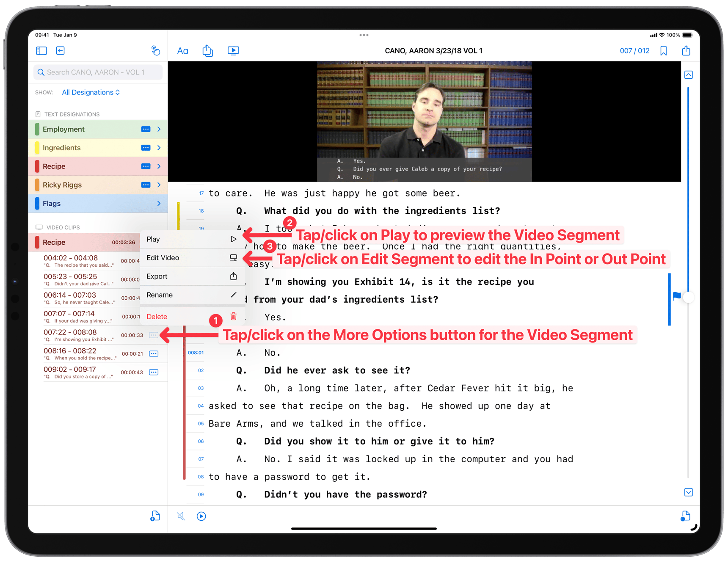Image resolution: width=728 pixels, height=563 pixels.
Task: Expand the Employment designation
Action: [159, 129]
